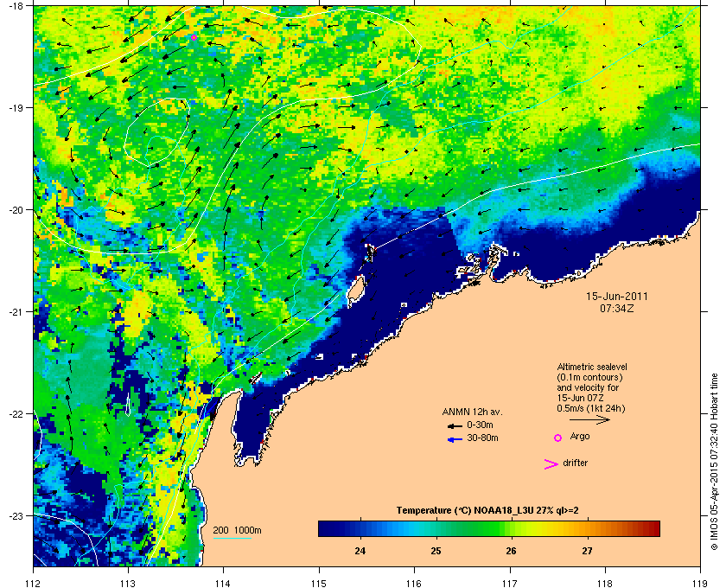
Task: Click the 'Altimetric sealevel' text line
Action: click(x=592, y=367)
